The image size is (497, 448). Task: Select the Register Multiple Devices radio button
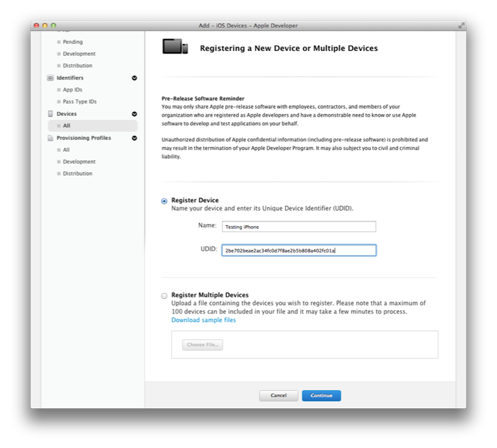click(x=164, y=296)
